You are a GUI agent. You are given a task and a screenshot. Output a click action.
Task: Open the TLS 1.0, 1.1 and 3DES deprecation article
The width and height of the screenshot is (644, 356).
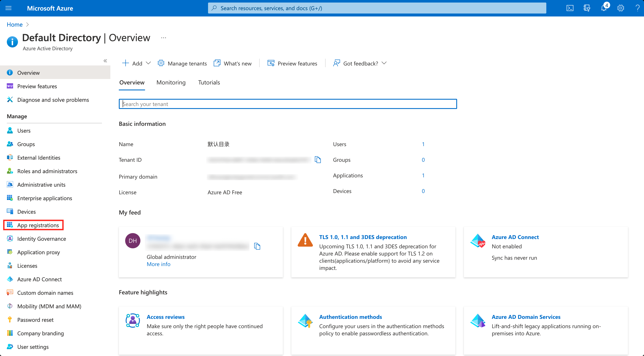(x=363, y=237)
